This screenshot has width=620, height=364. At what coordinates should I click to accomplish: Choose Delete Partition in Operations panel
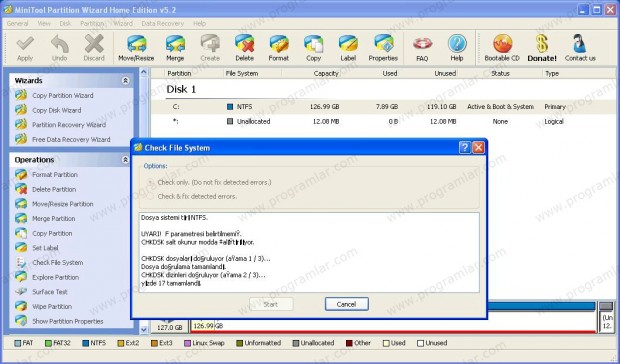click(54, 189)
